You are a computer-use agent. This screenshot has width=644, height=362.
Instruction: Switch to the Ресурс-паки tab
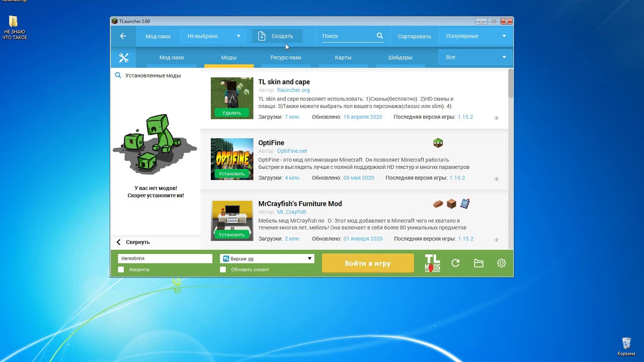pos(286,58)
